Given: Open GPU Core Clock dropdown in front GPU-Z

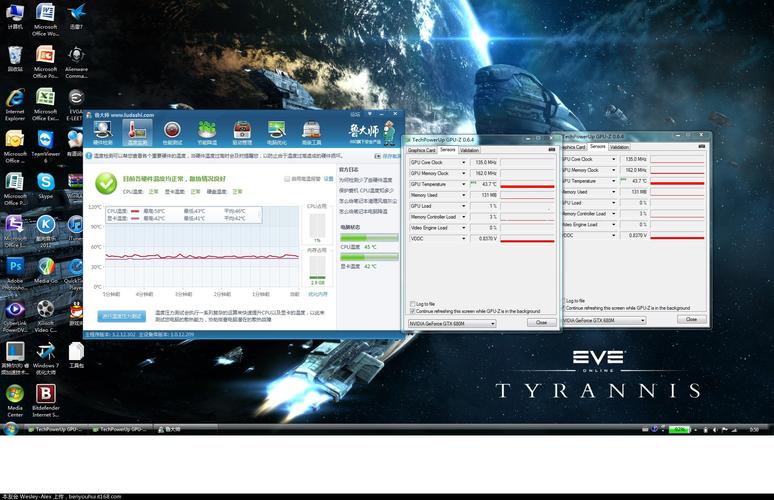Looking at the screenshot, I should click(x=463, y=162).
